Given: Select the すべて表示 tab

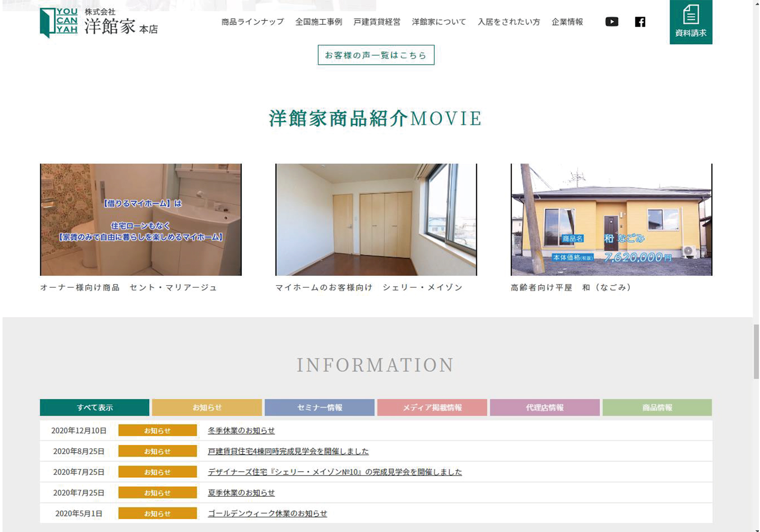Looking at the screenshot, I should coord(95,408).
